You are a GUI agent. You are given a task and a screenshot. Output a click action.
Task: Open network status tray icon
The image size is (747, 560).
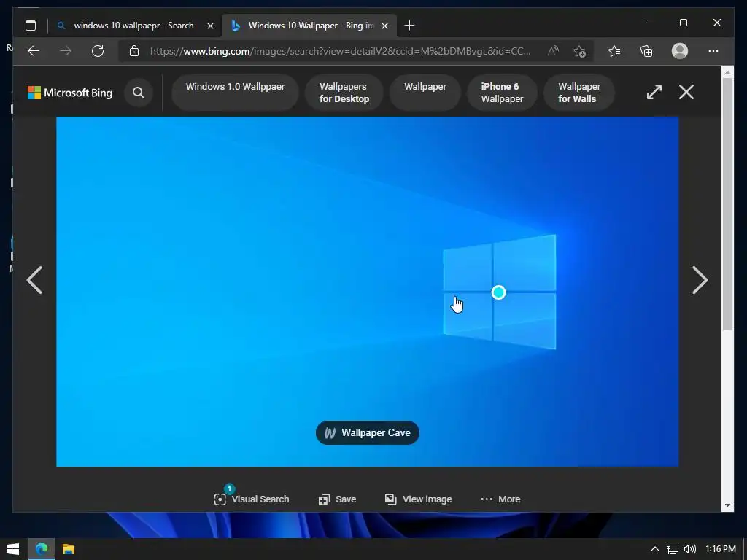pos(672,550)
